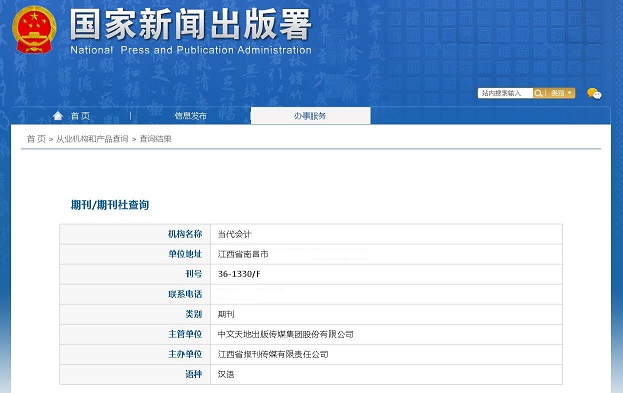The image size is (623, 393).
Task: Open the 信息发布 navigation tab
Action: (x=190, y=116)
